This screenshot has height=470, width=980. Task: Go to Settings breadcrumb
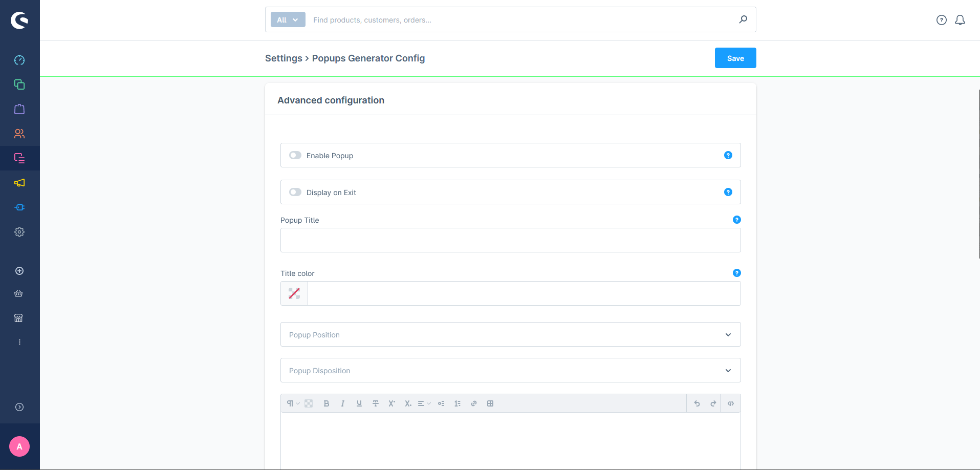click(284, 58)
